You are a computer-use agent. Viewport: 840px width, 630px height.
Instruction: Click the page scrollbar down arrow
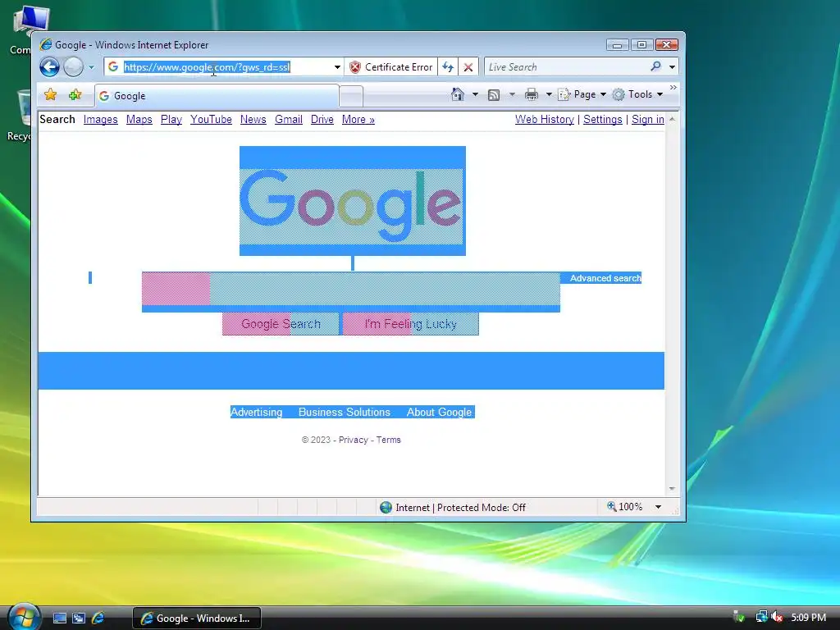point(672,489)
